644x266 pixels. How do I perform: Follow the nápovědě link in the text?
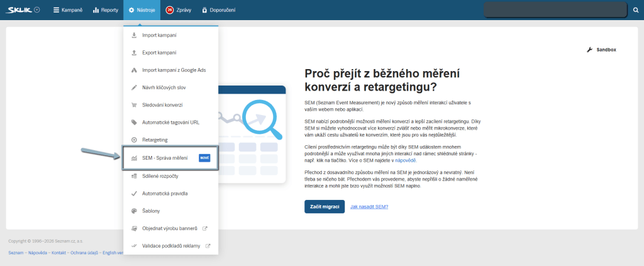pos(406,160)
